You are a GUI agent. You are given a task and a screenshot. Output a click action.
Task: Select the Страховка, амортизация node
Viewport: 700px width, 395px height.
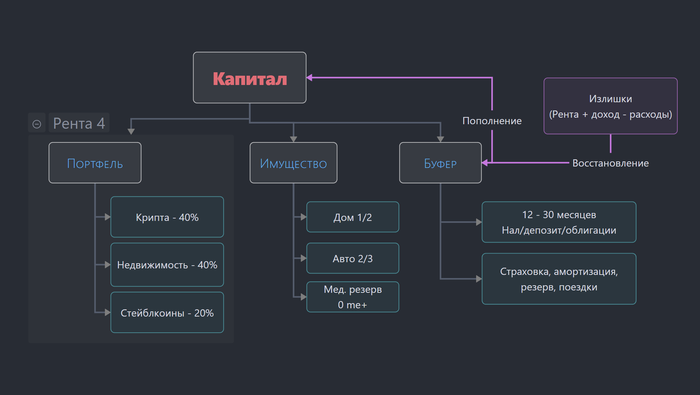(559, 279)
